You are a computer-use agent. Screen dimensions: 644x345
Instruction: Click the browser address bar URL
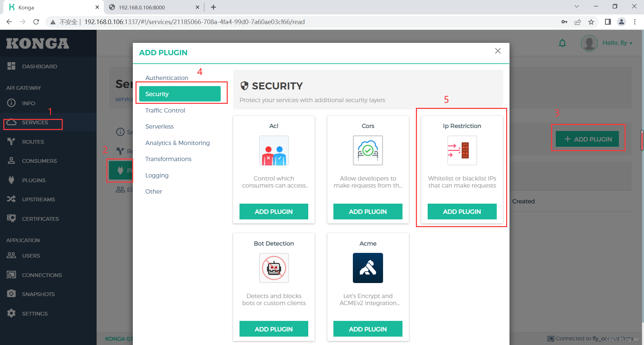pyautogui.click(x=195, y=22)
